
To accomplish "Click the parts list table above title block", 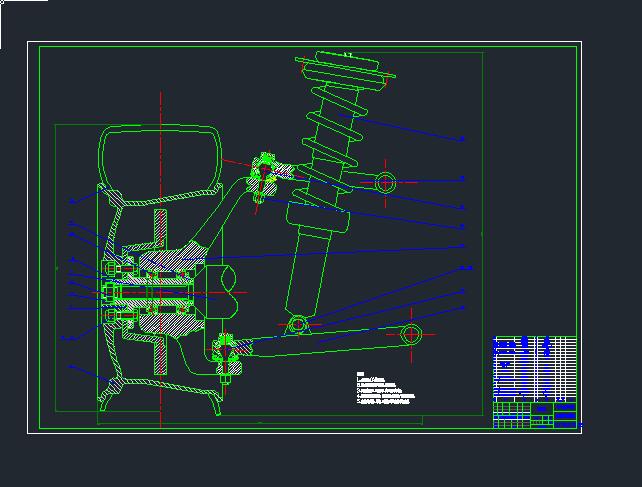I will 535,369.
